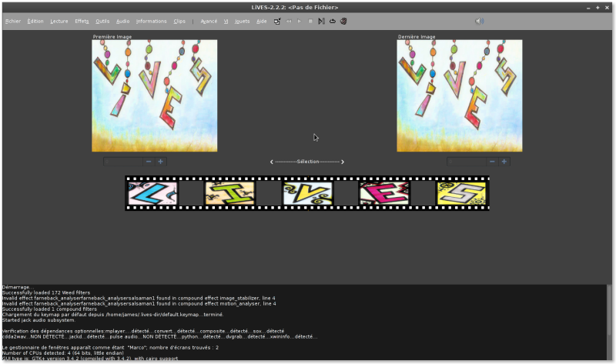Click the LiVES window title text

coord(295,8)
